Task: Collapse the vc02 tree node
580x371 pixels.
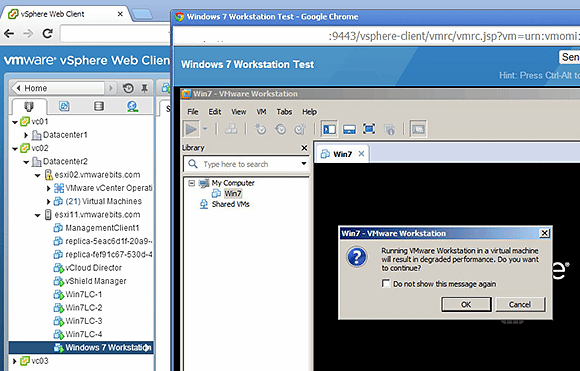Action: pos(15,149)
